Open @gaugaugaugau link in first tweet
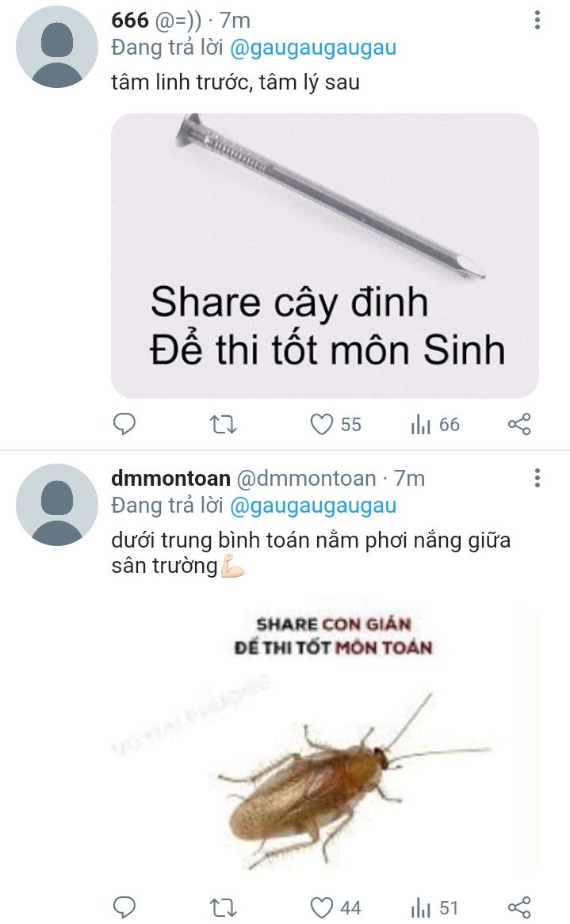 [x=313, y=48]
